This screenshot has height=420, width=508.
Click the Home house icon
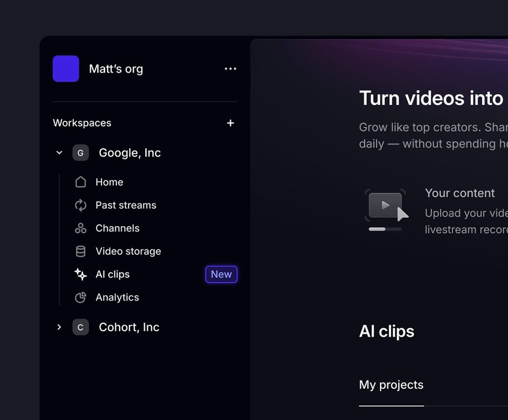tap(80, 182)
